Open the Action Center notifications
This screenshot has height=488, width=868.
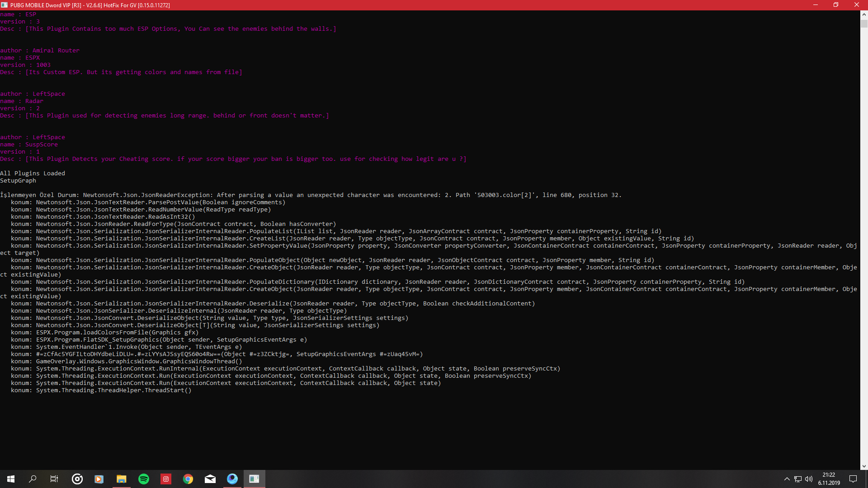pos(853,479)
